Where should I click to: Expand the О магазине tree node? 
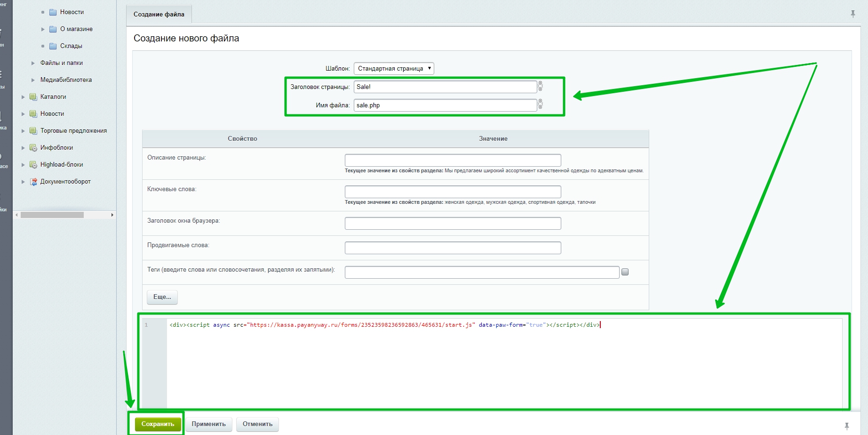pyautogui.click(x=43, y=29)
